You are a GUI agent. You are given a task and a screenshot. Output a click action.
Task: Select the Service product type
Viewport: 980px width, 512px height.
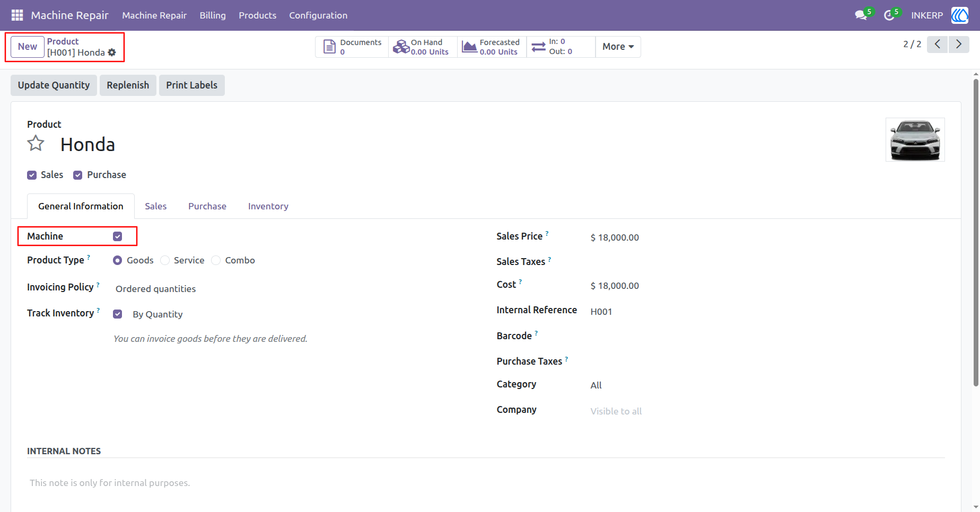click(165, 260)
